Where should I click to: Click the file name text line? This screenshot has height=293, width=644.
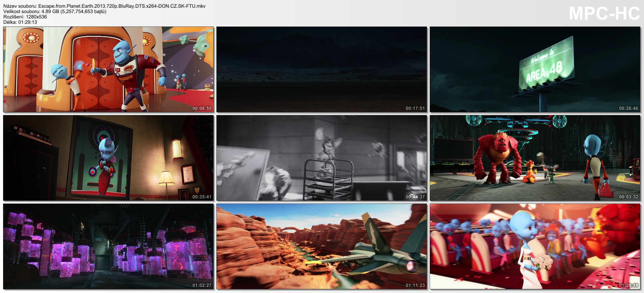tap(104, 6)
